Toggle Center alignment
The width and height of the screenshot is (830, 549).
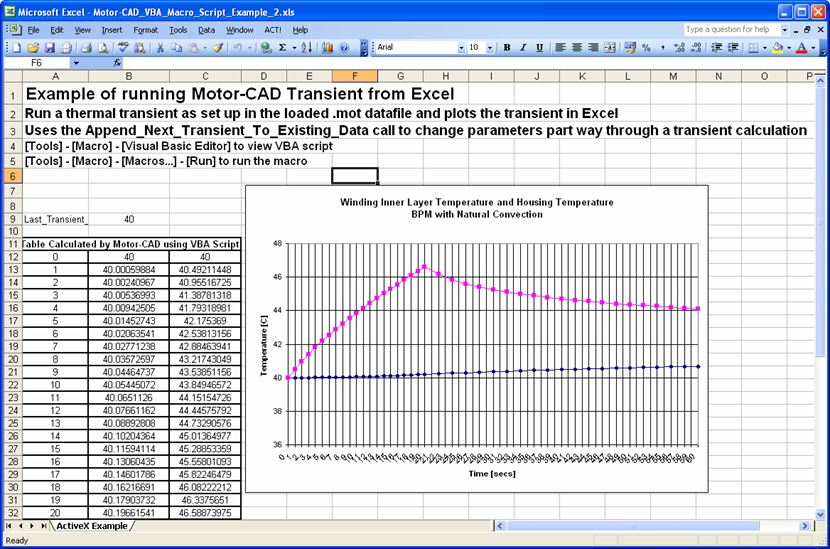[576, 48]
